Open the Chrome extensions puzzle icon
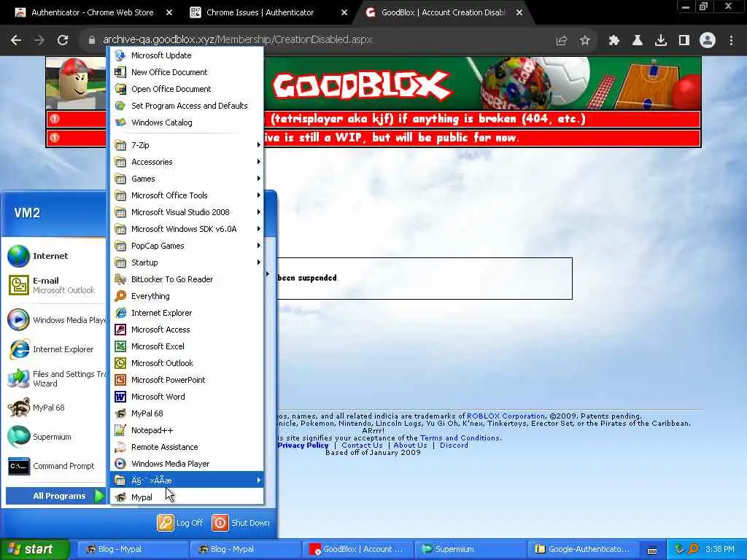The height and width of the screenshot is (560, 747). coord(614,40)
